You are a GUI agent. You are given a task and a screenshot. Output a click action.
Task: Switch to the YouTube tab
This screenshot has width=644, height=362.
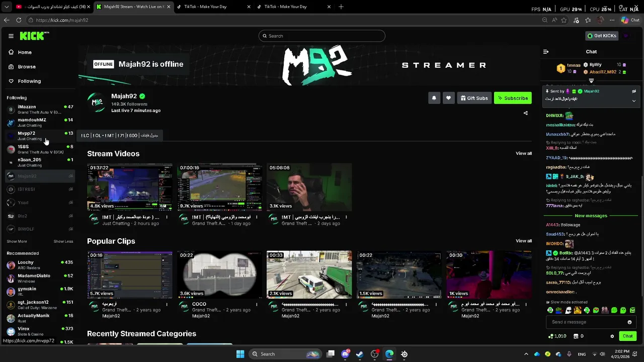click(53, 7)
